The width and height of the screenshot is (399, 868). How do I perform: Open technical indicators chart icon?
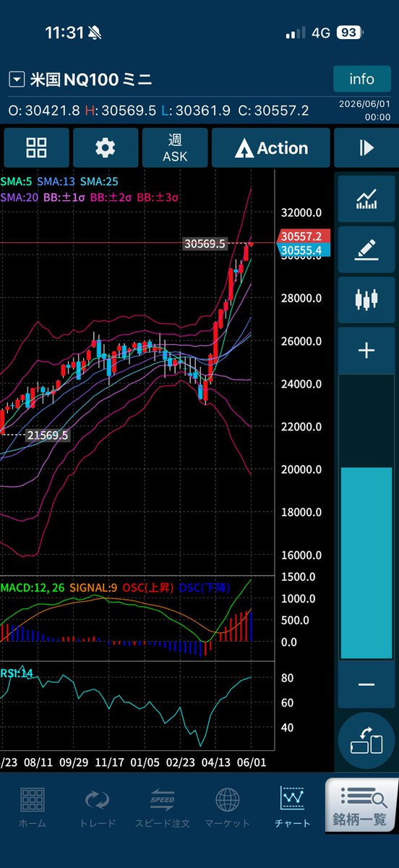click(366, 200)
